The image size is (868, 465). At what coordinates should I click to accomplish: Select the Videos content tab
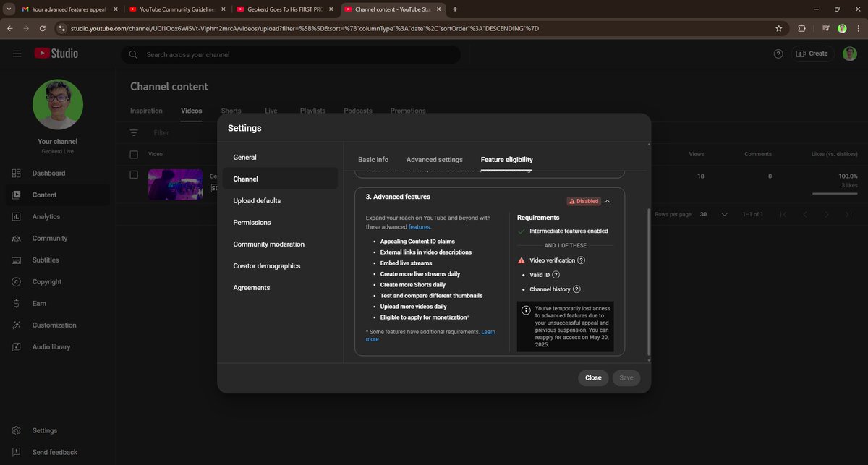[191, 111]
